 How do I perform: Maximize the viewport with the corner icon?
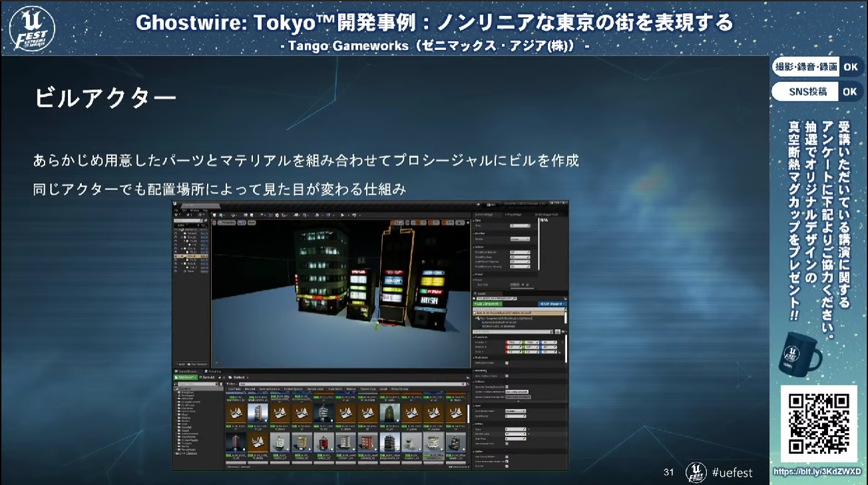468,223
